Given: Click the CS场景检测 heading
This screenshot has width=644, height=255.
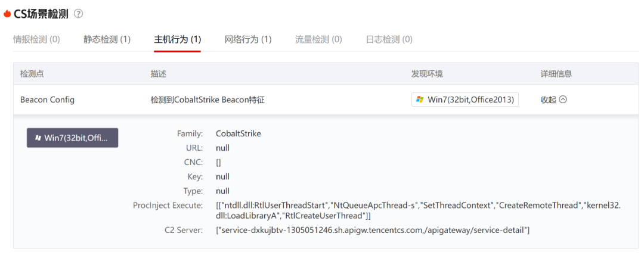Looking at the screenshot, I should tap(41, 14).
